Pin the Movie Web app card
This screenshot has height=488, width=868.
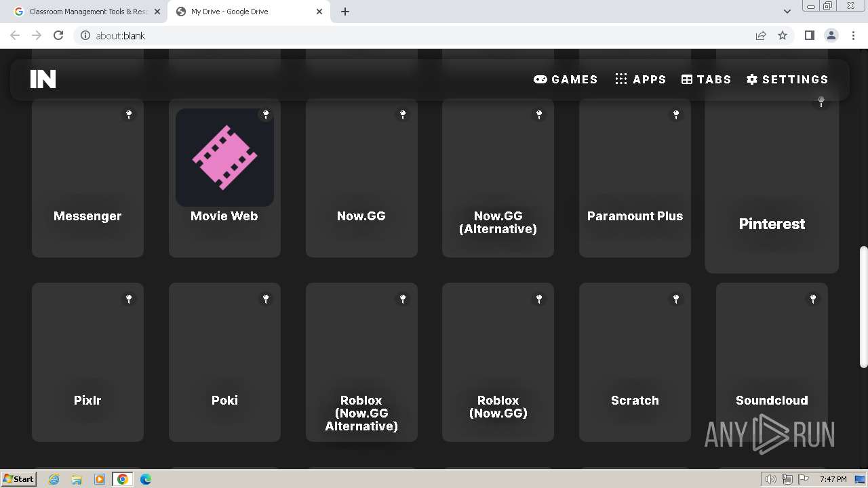[266, 115]
